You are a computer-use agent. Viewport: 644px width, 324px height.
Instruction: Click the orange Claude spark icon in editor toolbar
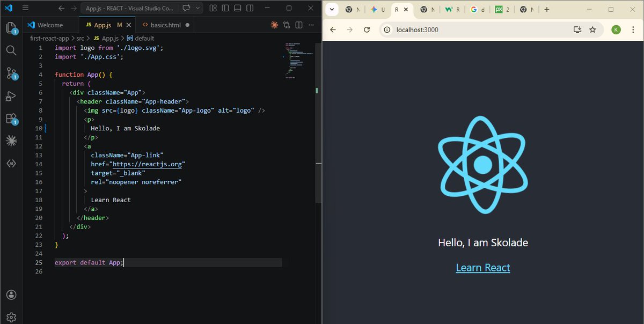(x=274, y=25)
